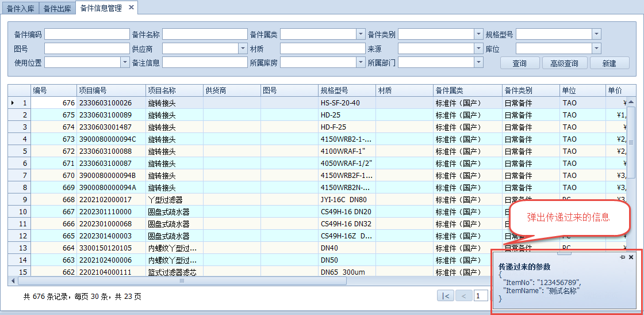
Task: Expand the 备件属类 dropdown
Action: click(361, 35)
